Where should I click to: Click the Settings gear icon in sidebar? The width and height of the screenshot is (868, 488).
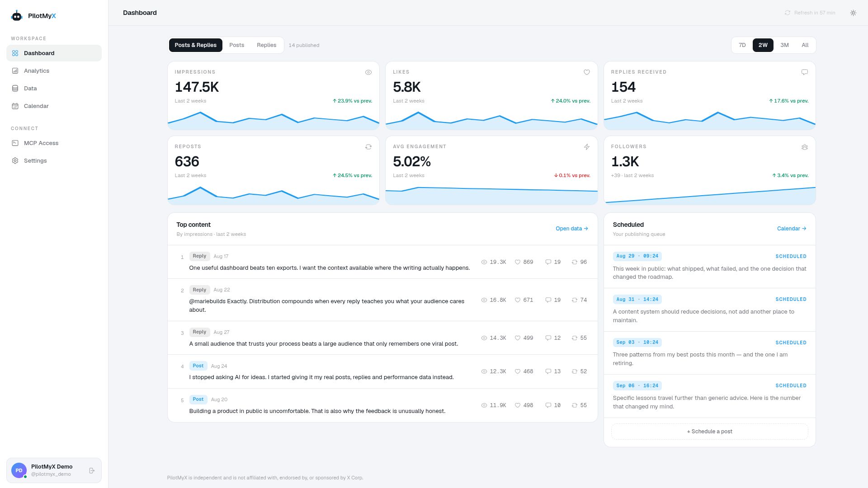(15, 161)
